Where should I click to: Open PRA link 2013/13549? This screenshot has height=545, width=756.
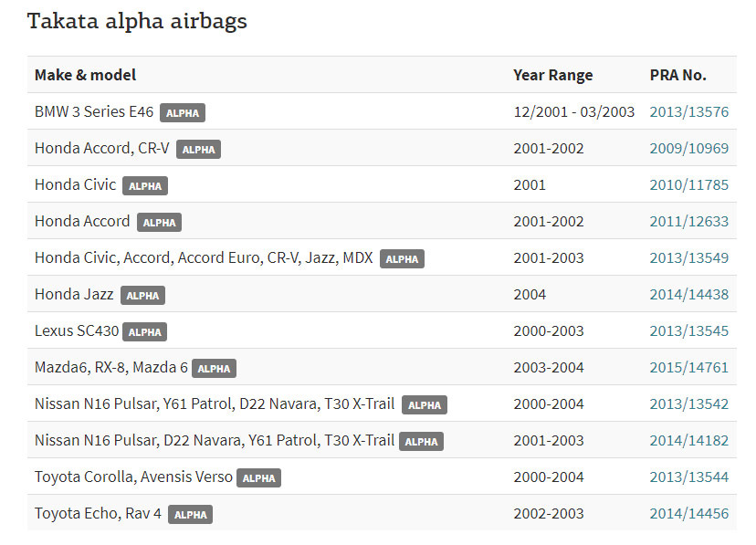click(x=689, y=258)
